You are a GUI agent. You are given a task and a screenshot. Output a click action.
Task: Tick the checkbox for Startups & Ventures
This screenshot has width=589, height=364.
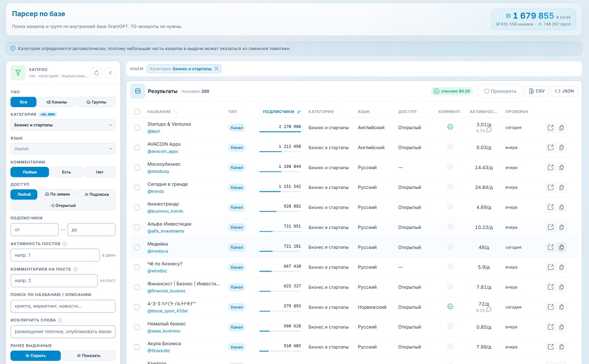(x=137, y=128)
